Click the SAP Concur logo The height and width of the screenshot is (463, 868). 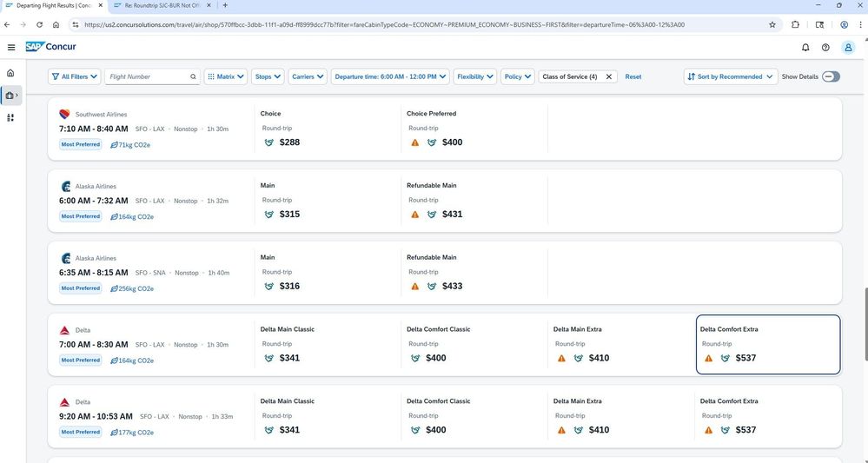pyautogui.click(x=50, y=47)
